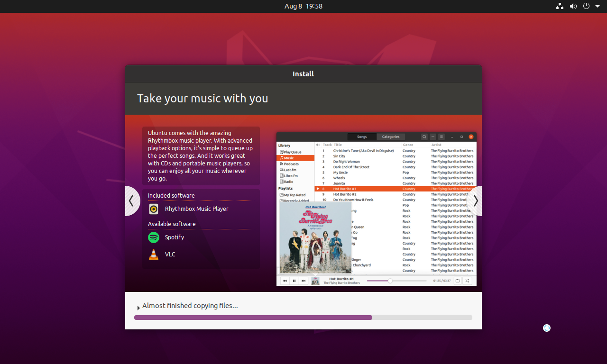This screenshot has width=607, height=364.
Task: Click the previous track button in Rhythmbox preview
Action: [285, 281]
